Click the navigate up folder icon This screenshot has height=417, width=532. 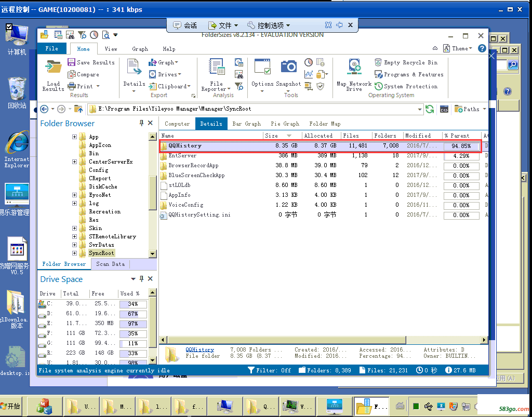[x=78, y=109]
